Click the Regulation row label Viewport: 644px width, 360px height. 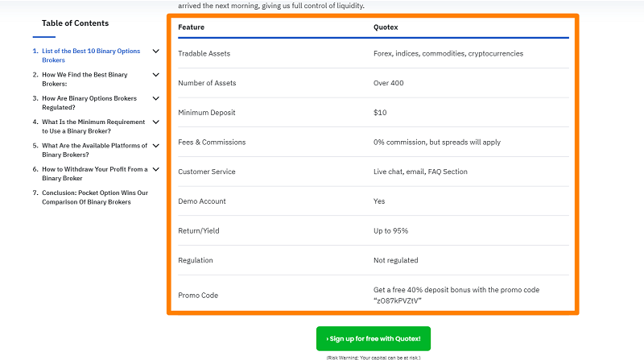(196, 261)
